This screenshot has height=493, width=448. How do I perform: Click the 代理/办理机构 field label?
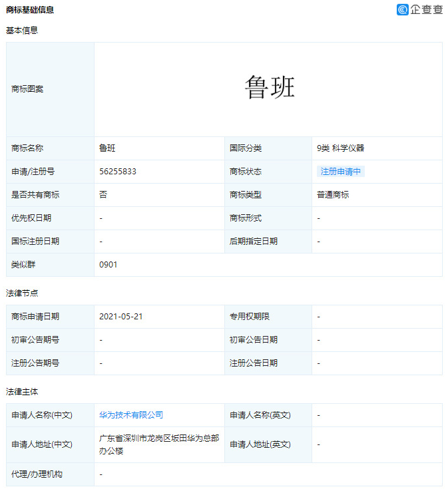(37, 474)
